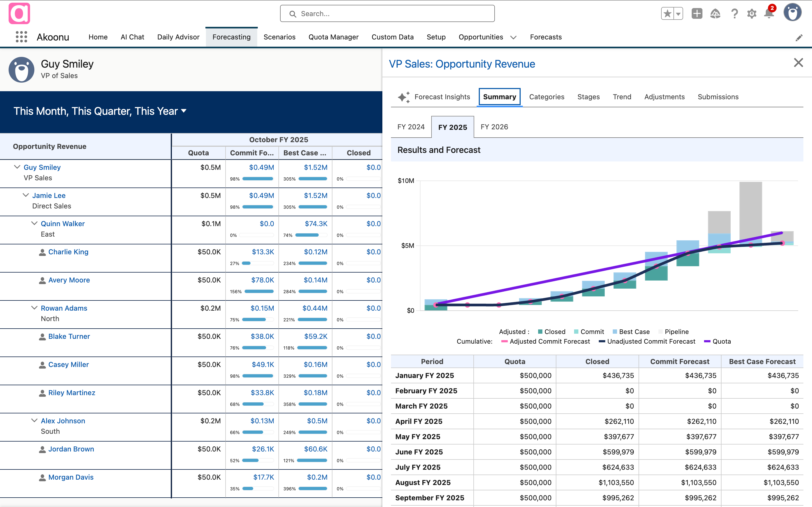Expand the Opportunities navigation chevron
This screenshot has height=507, width=812.
point(513,38)
